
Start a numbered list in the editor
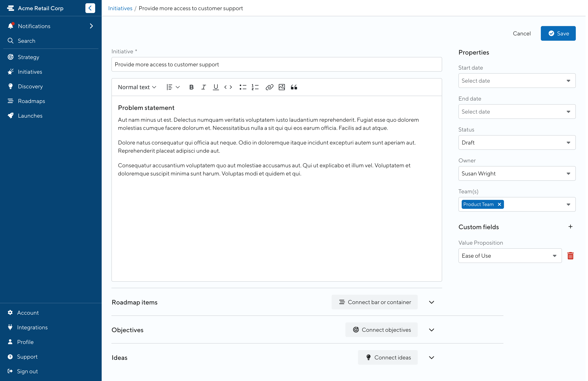point(255,87)
